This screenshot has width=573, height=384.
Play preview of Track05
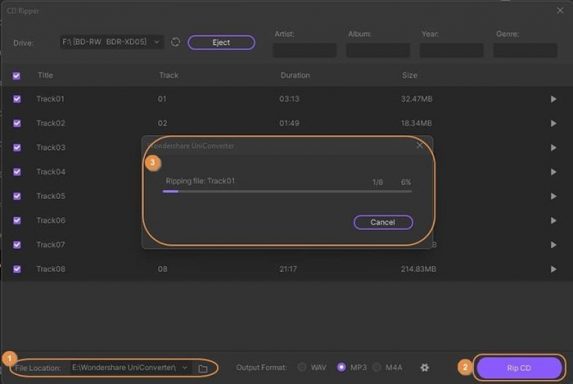[554, 196]
